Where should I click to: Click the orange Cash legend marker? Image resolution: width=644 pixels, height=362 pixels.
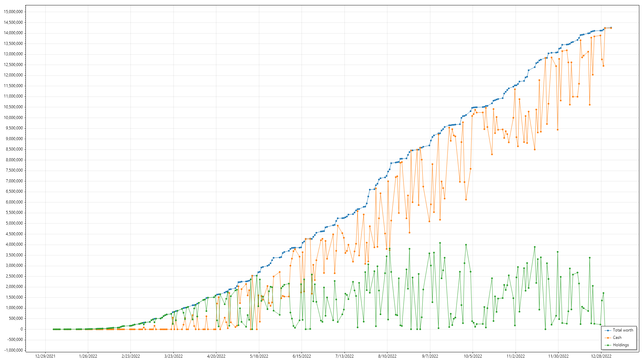[608, 338]
